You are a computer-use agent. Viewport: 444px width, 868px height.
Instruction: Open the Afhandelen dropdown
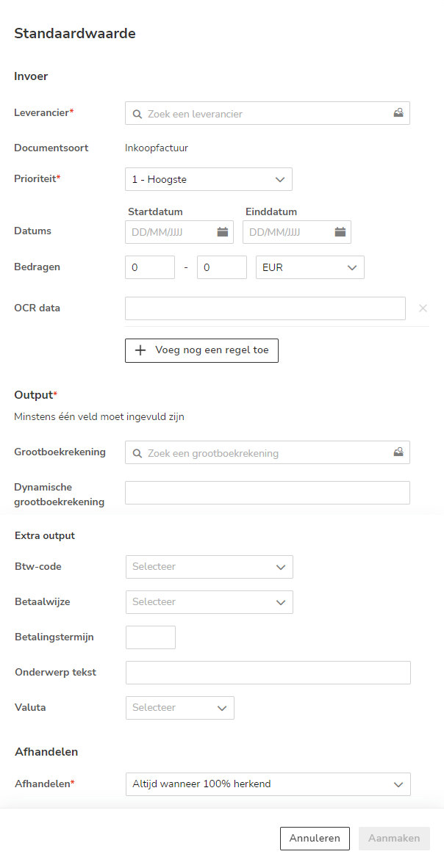pos(268,784)
